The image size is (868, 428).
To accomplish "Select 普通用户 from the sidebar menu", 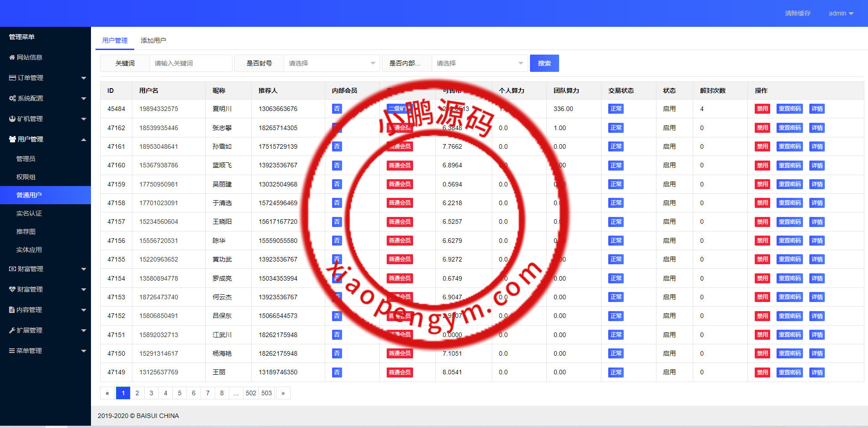I will point(28,195).
